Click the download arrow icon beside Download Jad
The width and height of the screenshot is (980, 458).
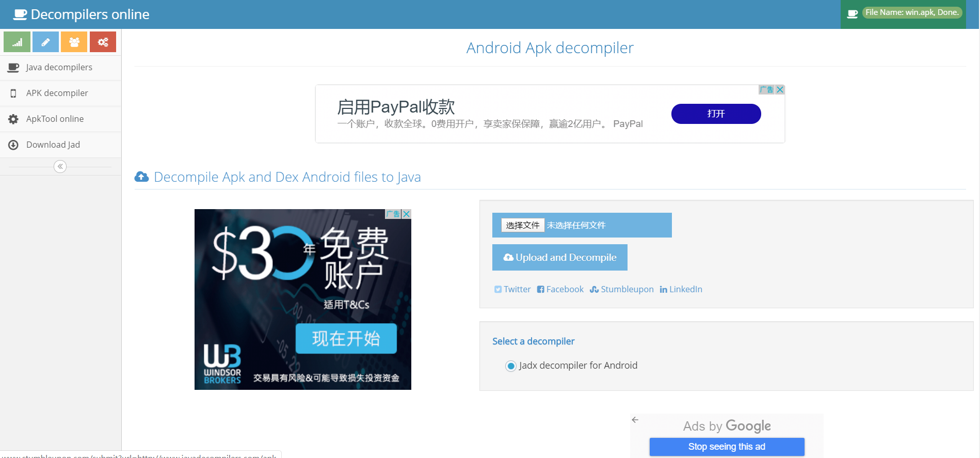(13, 145)
